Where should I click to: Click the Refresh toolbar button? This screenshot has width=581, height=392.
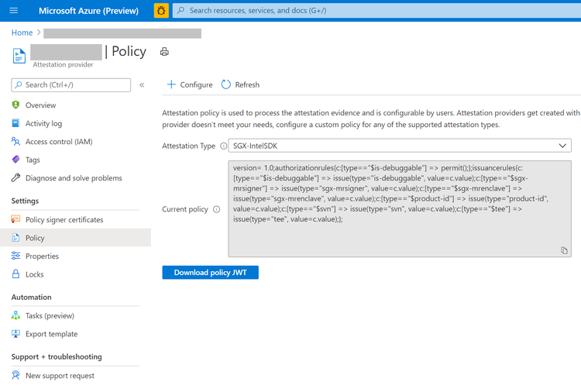tap(240, 84)
